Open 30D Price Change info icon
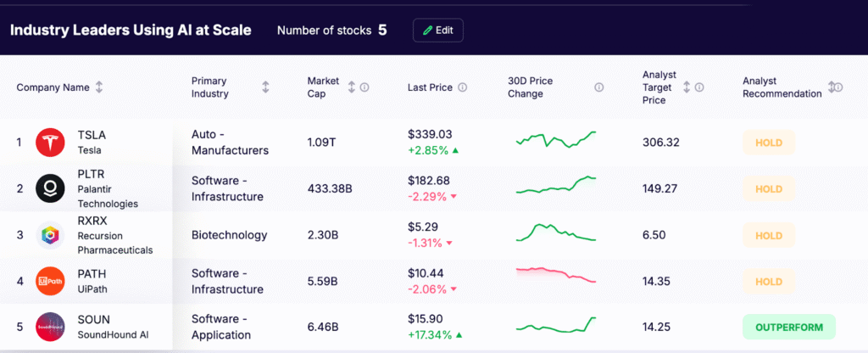This screenshot has height=353, width=868. [x=599, y=87]
